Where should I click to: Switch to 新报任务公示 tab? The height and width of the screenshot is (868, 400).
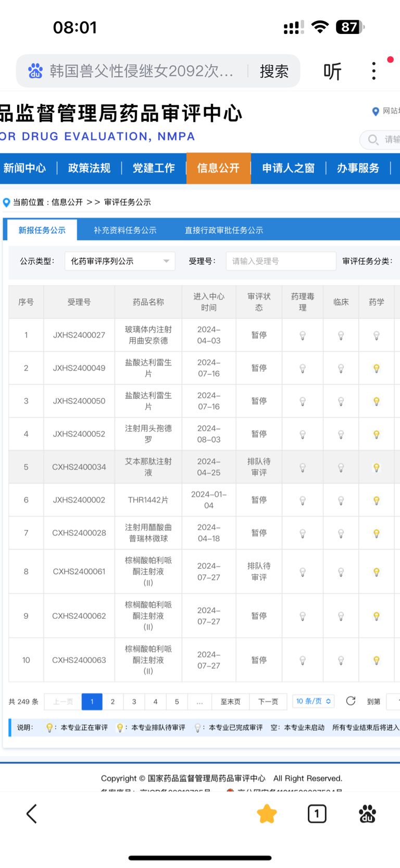tap(42, 230)
